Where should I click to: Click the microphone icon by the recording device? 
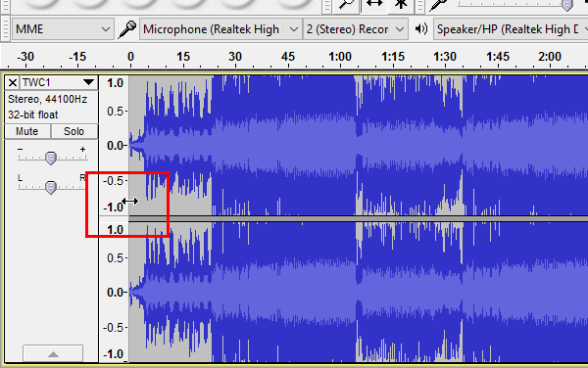pyautogui.click(x=127, y=29)
